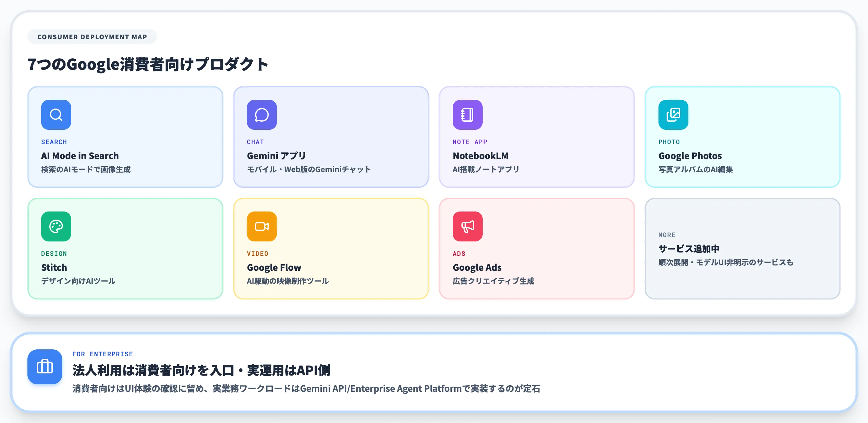The image size is (868, 423).
Task: Click the FOR ENTERPRISE label
Action: point(103,354)
